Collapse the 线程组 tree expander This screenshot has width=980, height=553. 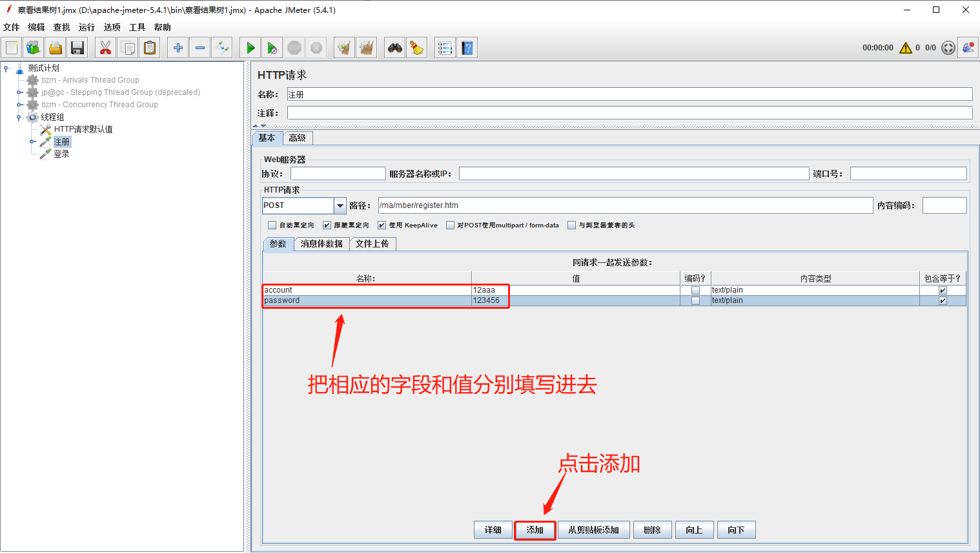coord(19,117)
